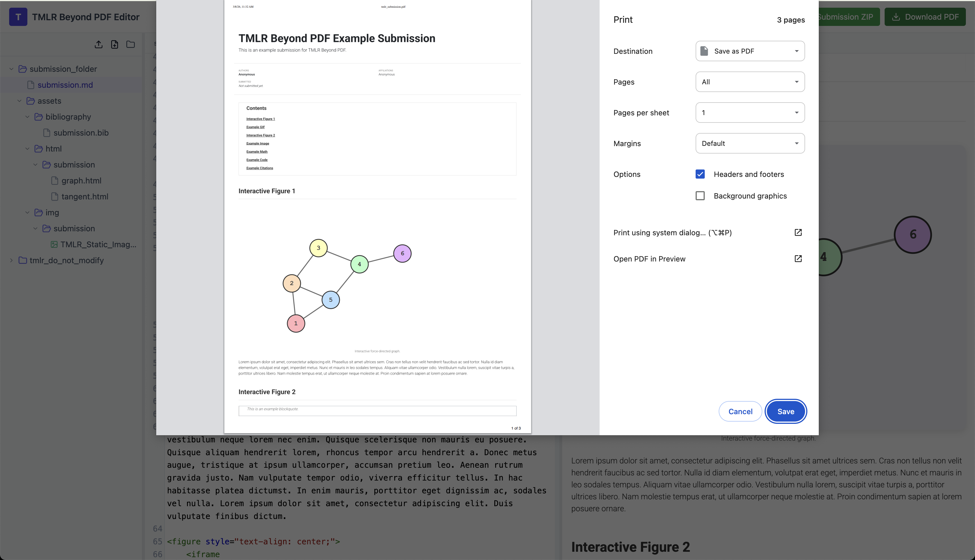Open the Destination dropdown
The image size is (975, 560).
click(x=750, y=51)
